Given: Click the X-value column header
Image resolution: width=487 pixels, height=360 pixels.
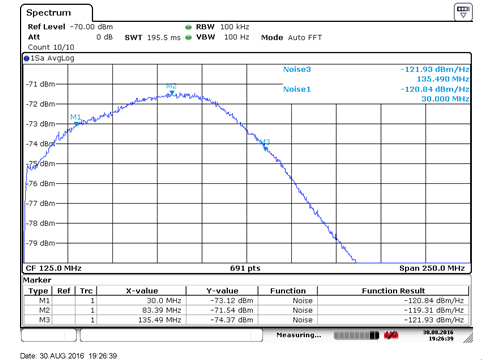Looking at the screenshot, I should 142,291.
